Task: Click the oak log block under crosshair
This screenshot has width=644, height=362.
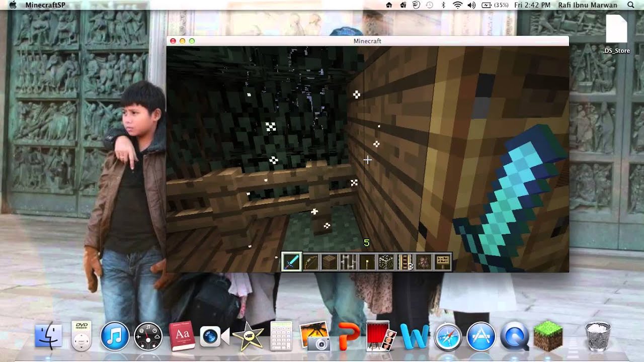Action: pyautogui.click(x=367, y=160)
